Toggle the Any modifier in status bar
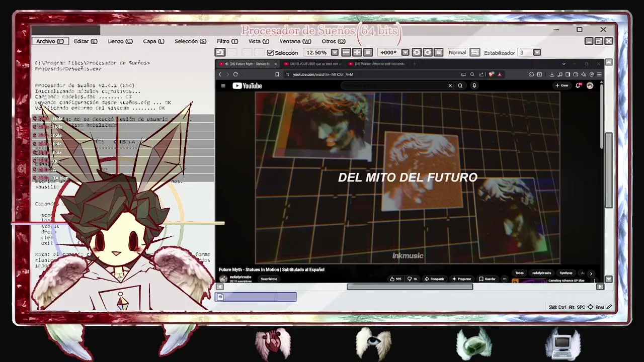Viewport: 644px width, 362px height. click(x=599, y=307)
